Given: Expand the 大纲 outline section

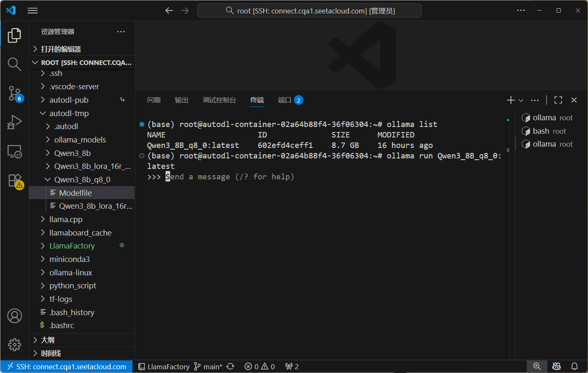Looking at the screenshot, I should tap(82, 340).
